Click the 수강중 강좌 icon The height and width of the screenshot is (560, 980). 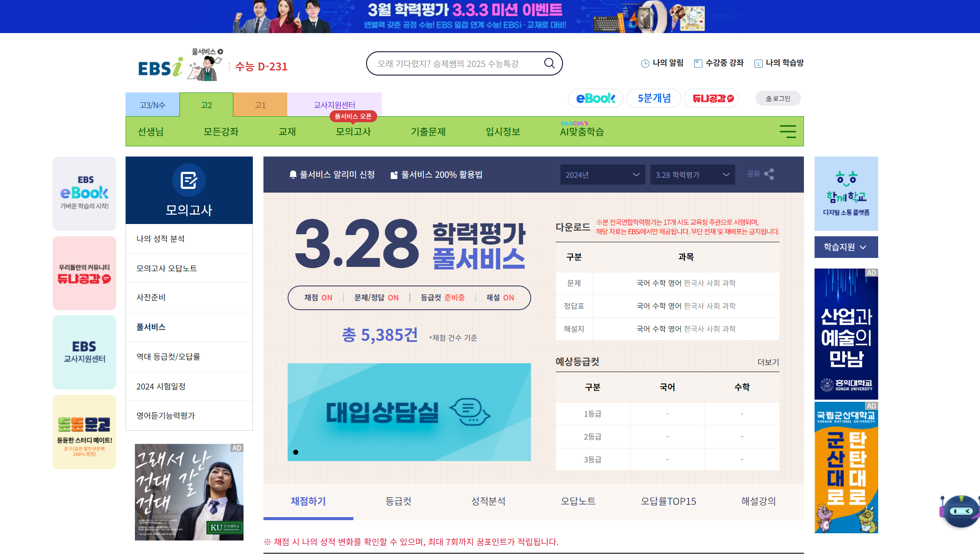point(698,64)
